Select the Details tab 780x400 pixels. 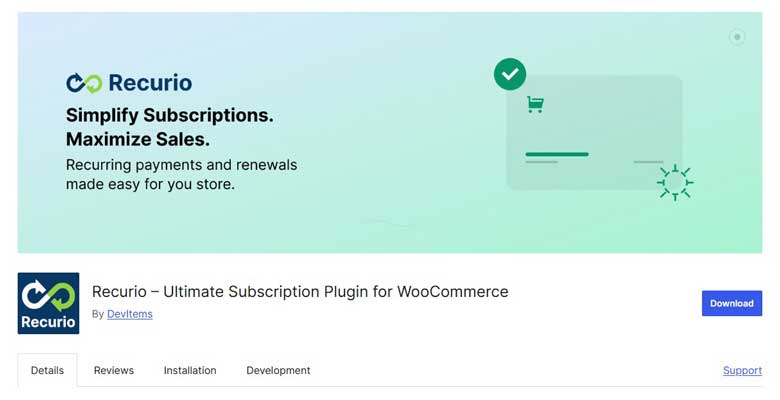tap(47, 370)
